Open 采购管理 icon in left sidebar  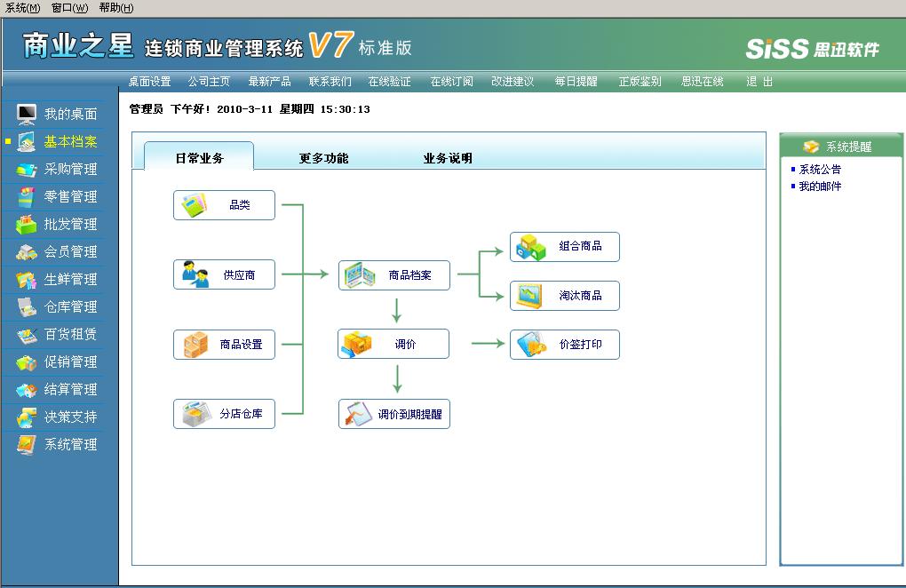coord(27,169)
